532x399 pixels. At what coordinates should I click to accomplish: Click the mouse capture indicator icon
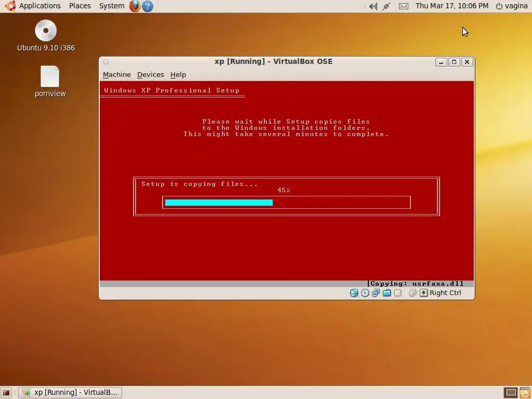click(x=413, y=293)
